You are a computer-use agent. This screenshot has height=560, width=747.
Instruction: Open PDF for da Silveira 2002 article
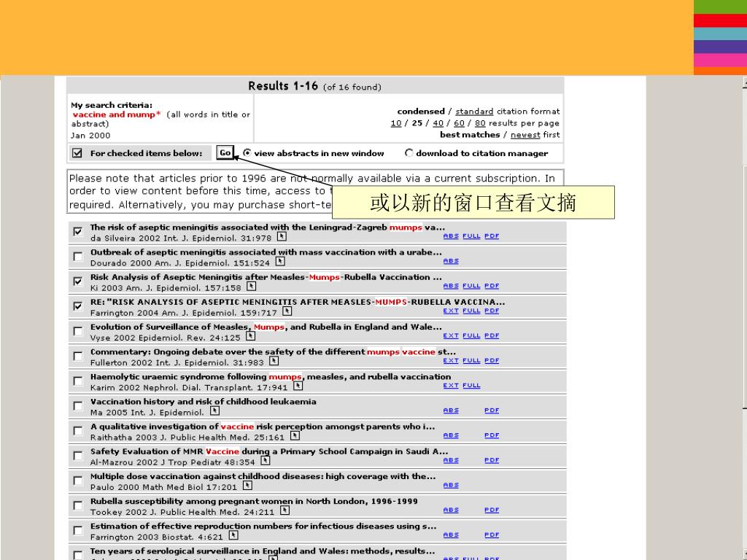(x=492, y=236)
